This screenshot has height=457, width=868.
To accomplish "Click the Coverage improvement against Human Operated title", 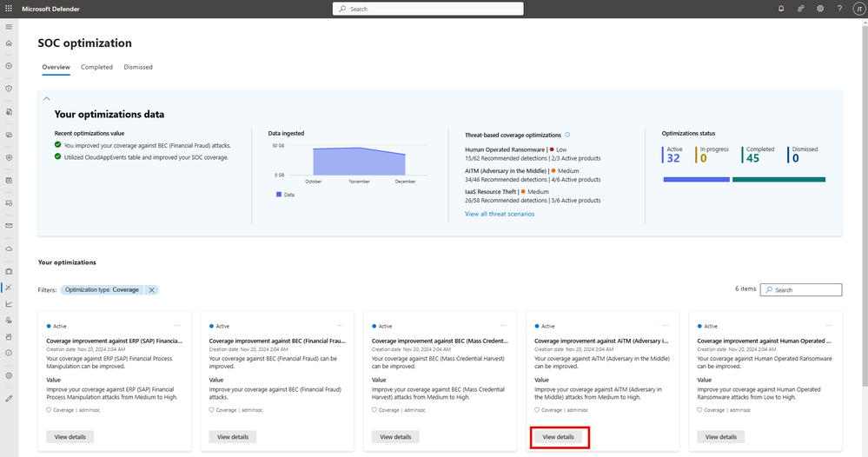I will [x=765, y=341].
